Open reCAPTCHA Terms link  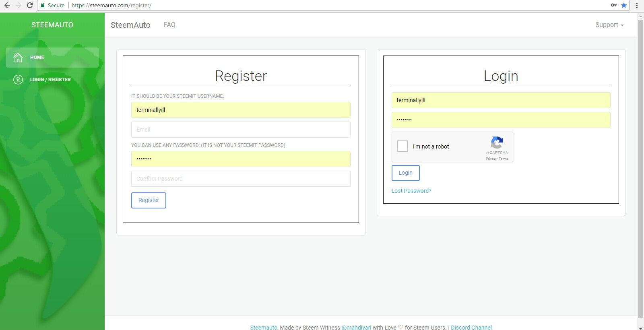504,159
